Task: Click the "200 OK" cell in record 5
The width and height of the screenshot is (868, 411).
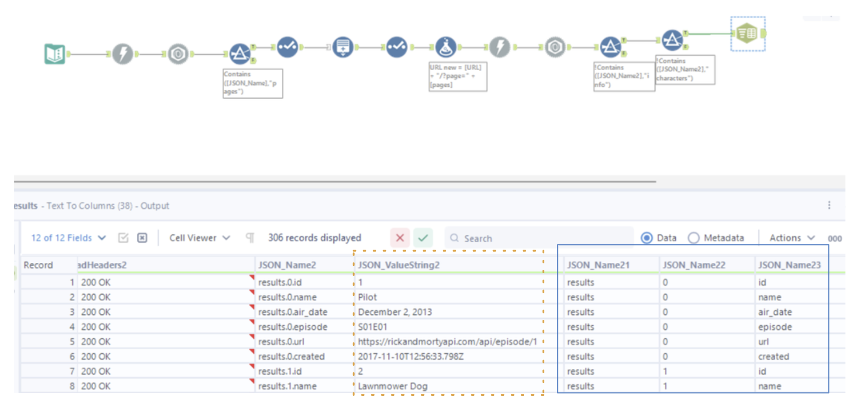Action: 166,342
